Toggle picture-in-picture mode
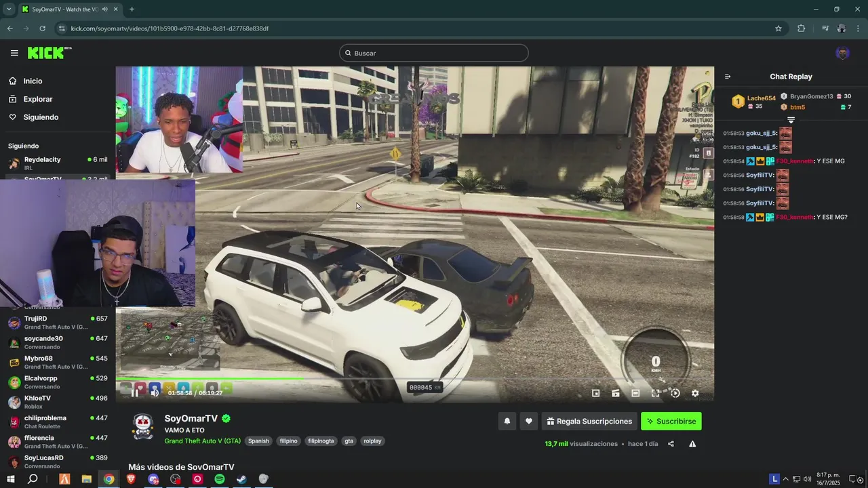The width and height of the screenshot is (868, 488). [x=595, y=393]
